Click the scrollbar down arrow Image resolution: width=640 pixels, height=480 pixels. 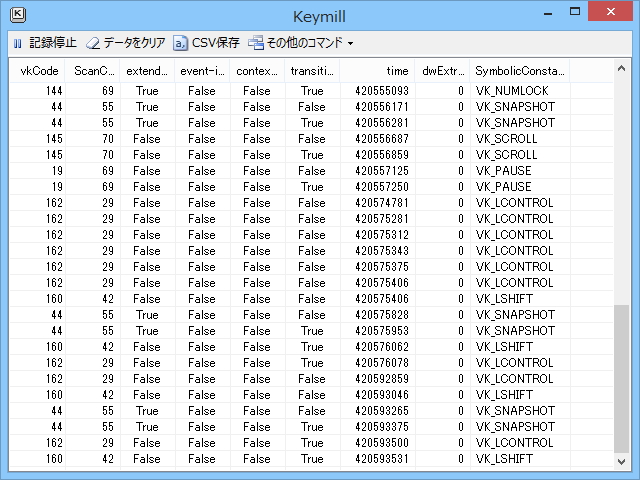[x=621, y=462]
